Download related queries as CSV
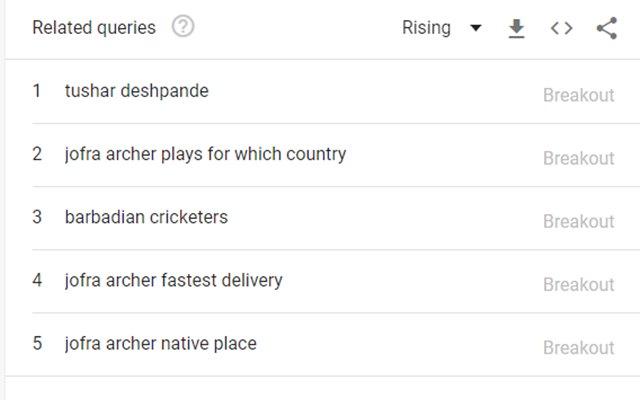 click(516, 28)
